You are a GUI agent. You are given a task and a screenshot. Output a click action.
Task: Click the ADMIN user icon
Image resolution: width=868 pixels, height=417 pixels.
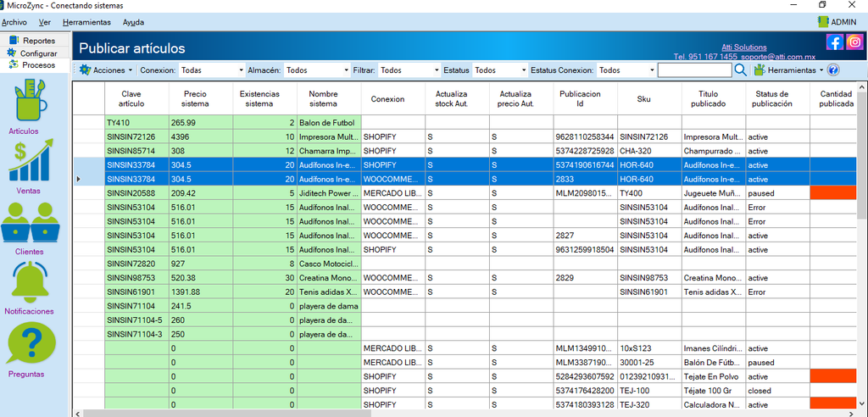click(824, 21)
